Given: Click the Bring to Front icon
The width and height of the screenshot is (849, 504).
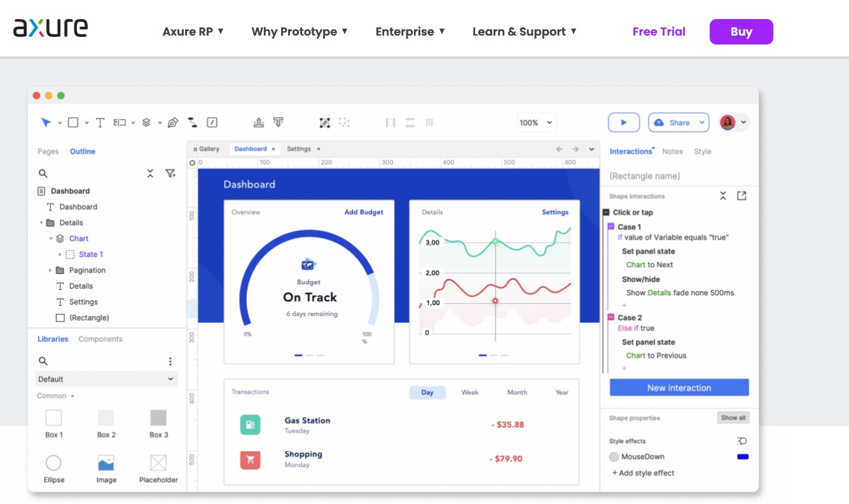Looking at the screenshot, I should pos(258,123).
